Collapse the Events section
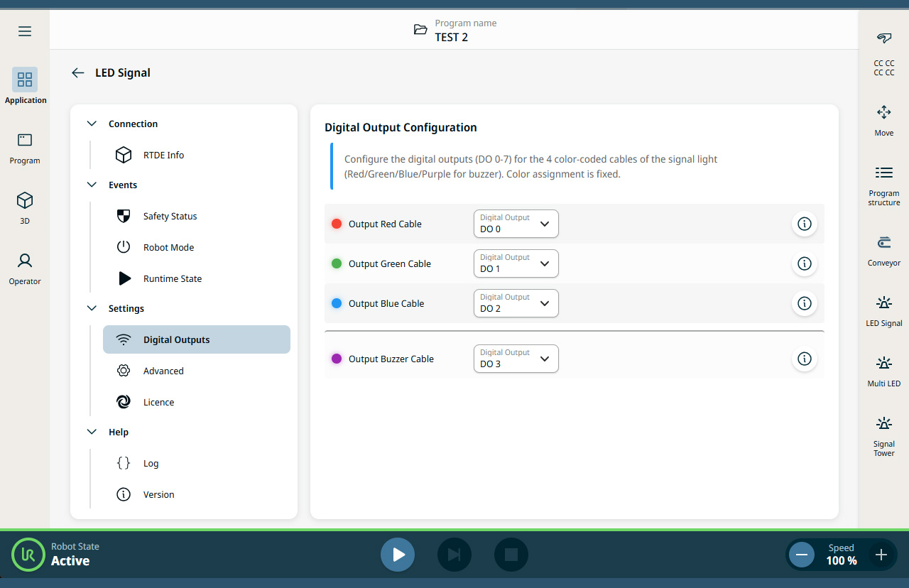The height and width of the screenshot is (588, 909). pos(92,185)
